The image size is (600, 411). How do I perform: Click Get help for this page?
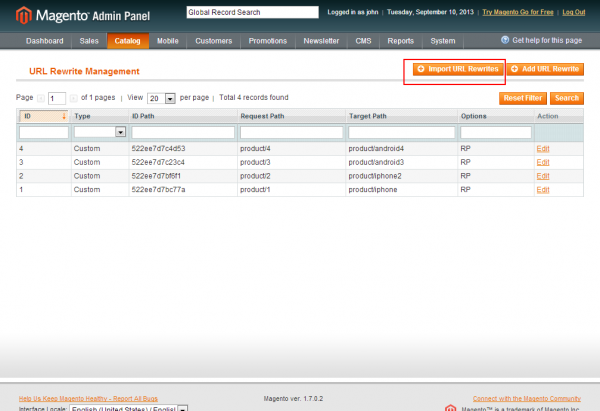point(547,40)
